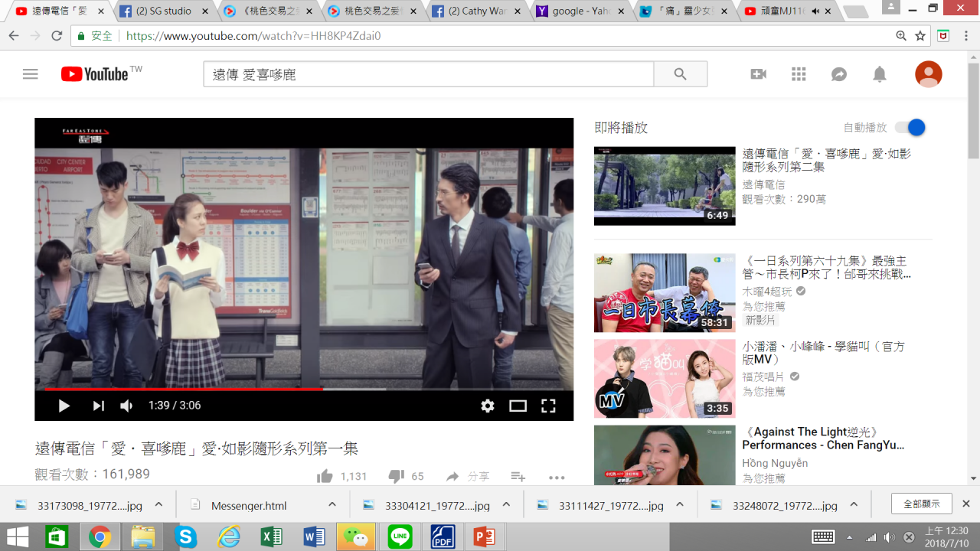Screen dimensions: 980x551
Task: Open the 學貓叫 MV thumbnail
Action: (665, 379)
